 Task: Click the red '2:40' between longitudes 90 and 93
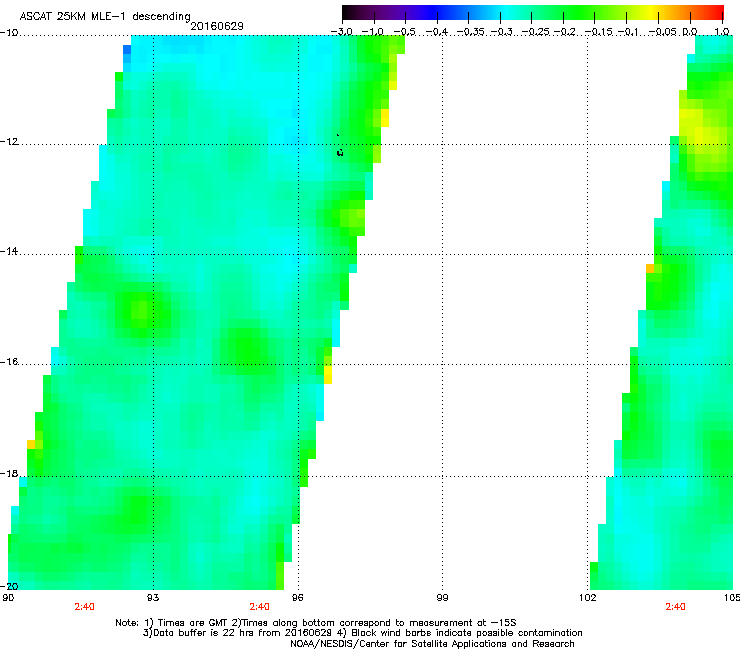click(84, 607)
